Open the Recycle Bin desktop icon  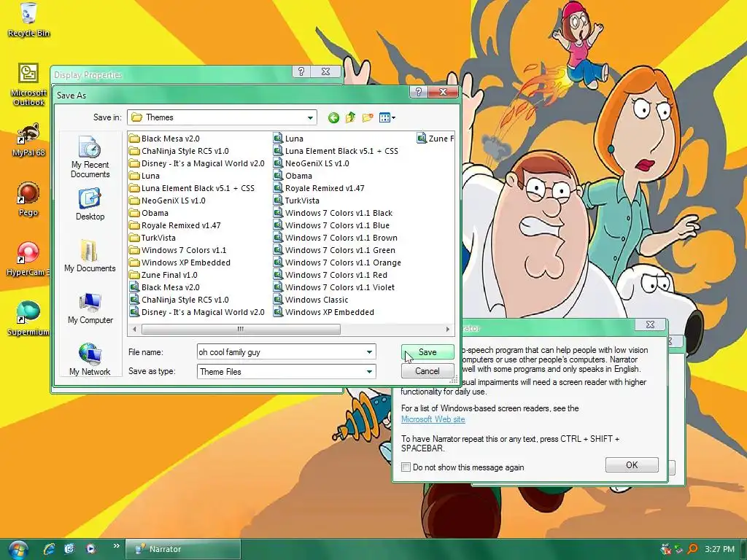pos(28,20)
